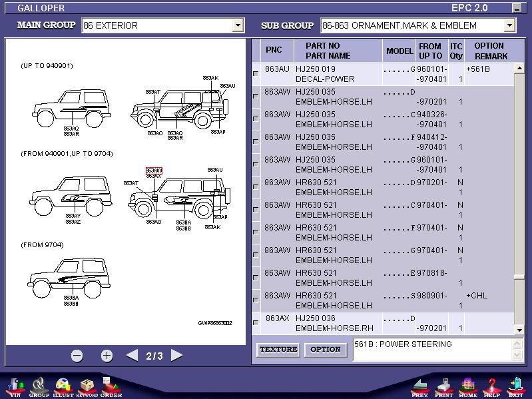Open the ORDER list tool

[111, 387]
